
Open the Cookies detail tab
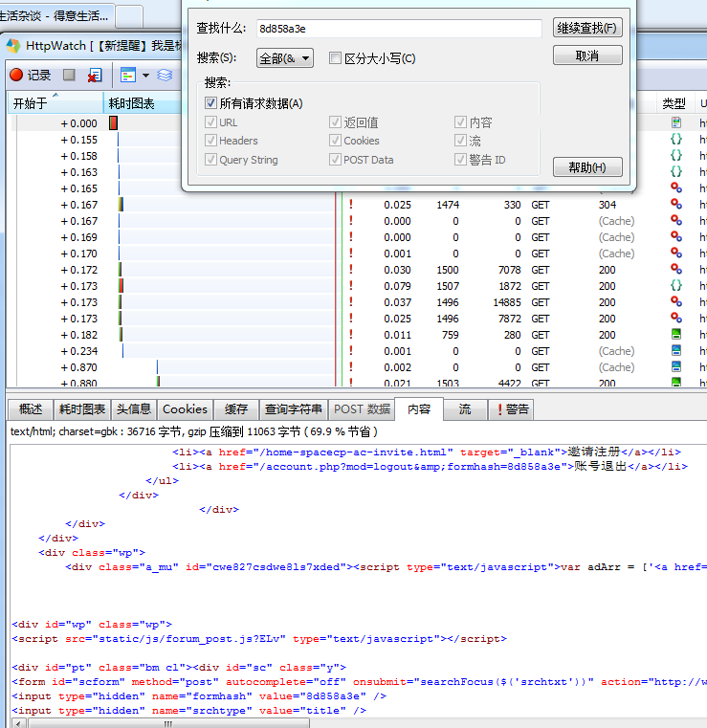[185, 409]
